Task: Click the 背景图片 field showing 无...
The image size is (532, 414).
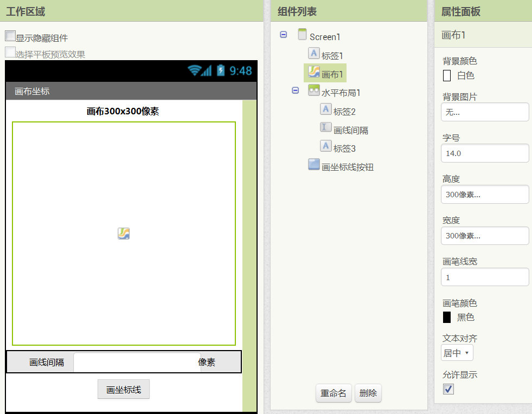Action: point(485,112)
